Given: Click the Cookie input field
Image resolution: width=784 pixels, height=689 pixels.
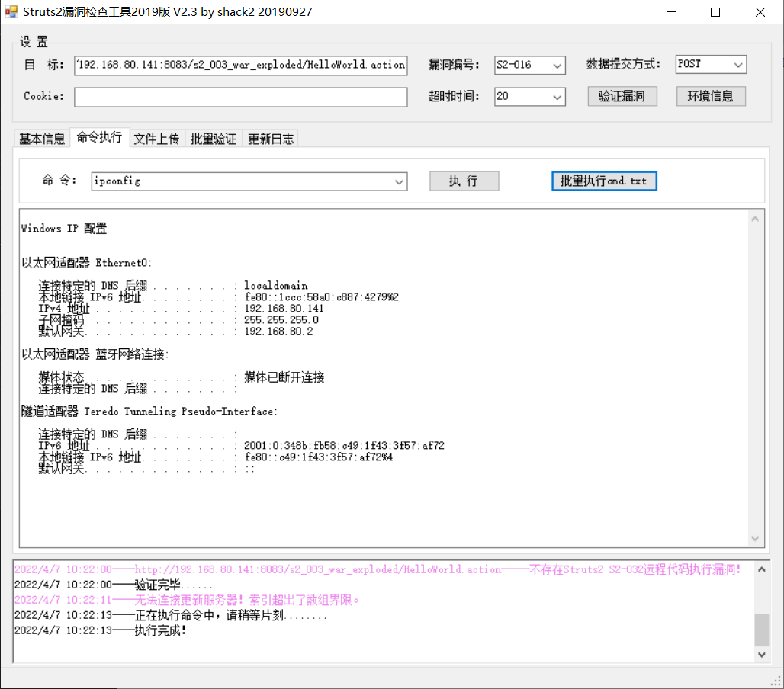Looking at the screenshot, I should click(x=241, y=97).
